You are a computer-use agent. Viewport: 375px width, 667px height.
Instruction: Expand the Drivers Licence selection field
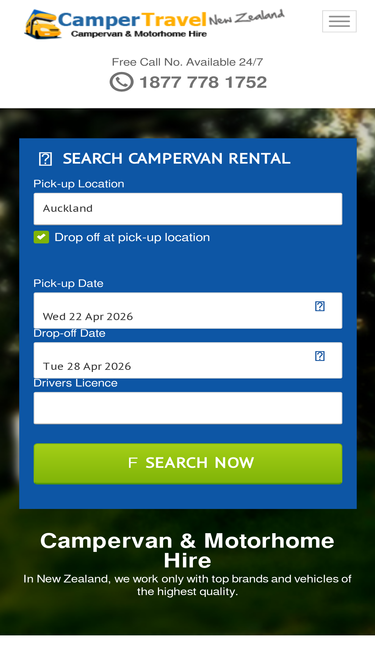(x=188, y=408)
